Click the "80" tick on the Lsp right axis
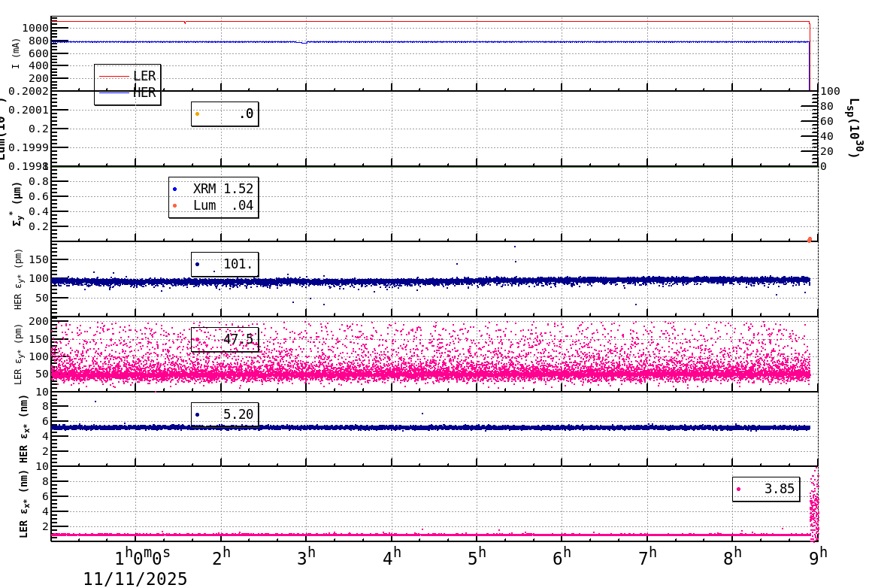This screenshot has width=872, height=588. point(827,106)
